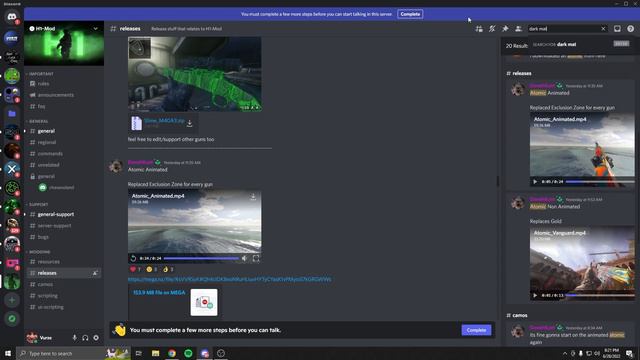Collapse the GENERAL channel category

[x=38, y=121]
